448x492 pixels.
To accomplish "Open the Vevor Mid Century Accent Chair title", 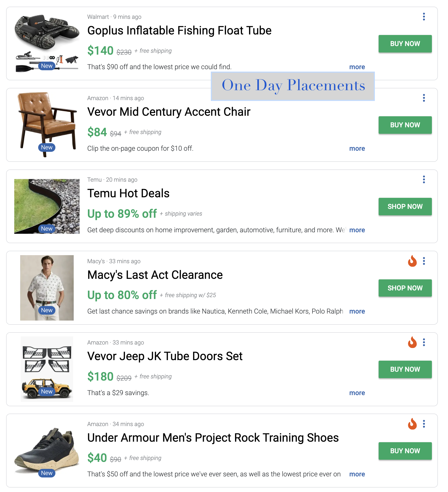I will (169, 112).
